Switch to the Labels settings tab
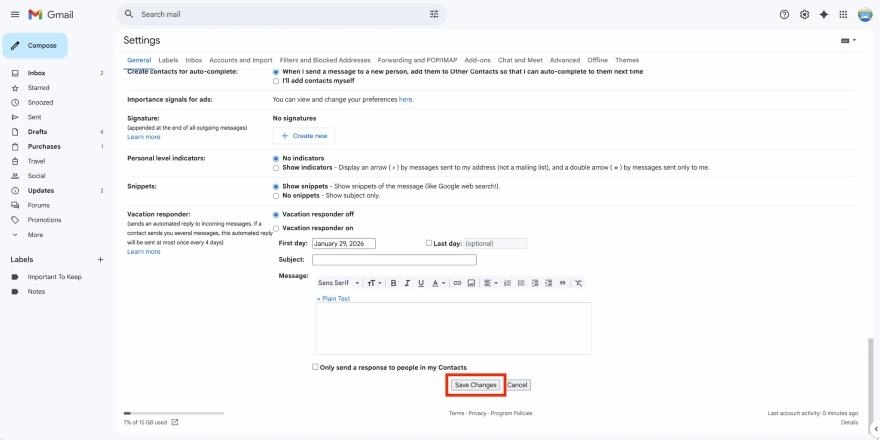Screen dimensions: 880x440 tap(168, 60)
